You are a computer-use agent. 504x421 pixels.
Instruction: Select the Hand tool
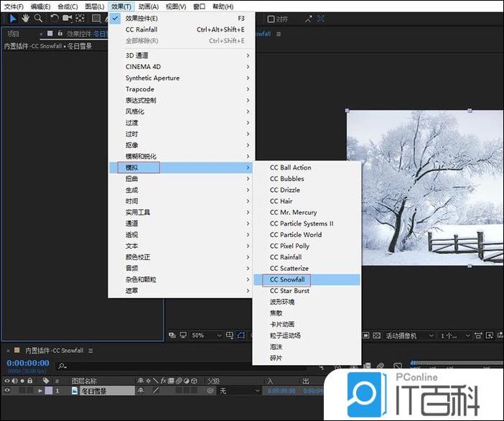tap(25, 19)
